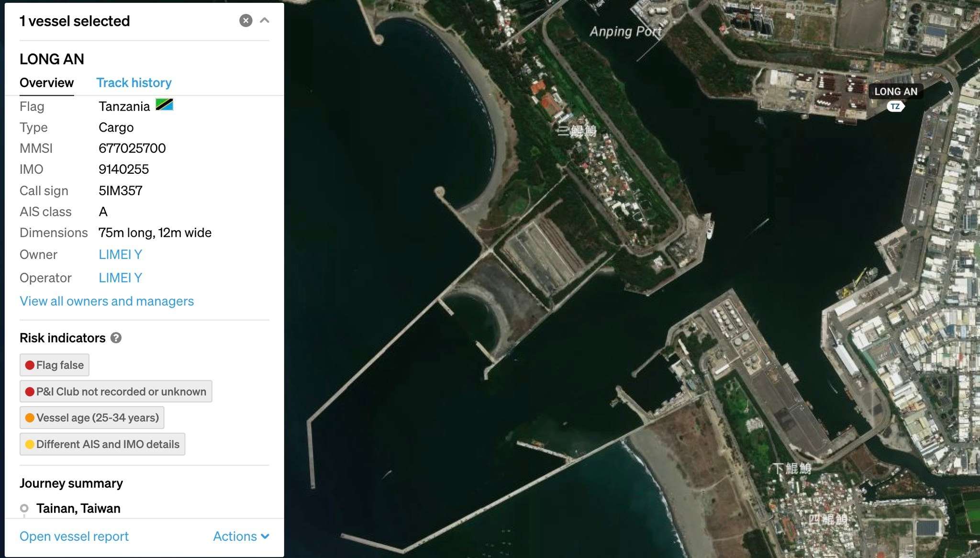Switch to the Track history tab

click(134, 83)
